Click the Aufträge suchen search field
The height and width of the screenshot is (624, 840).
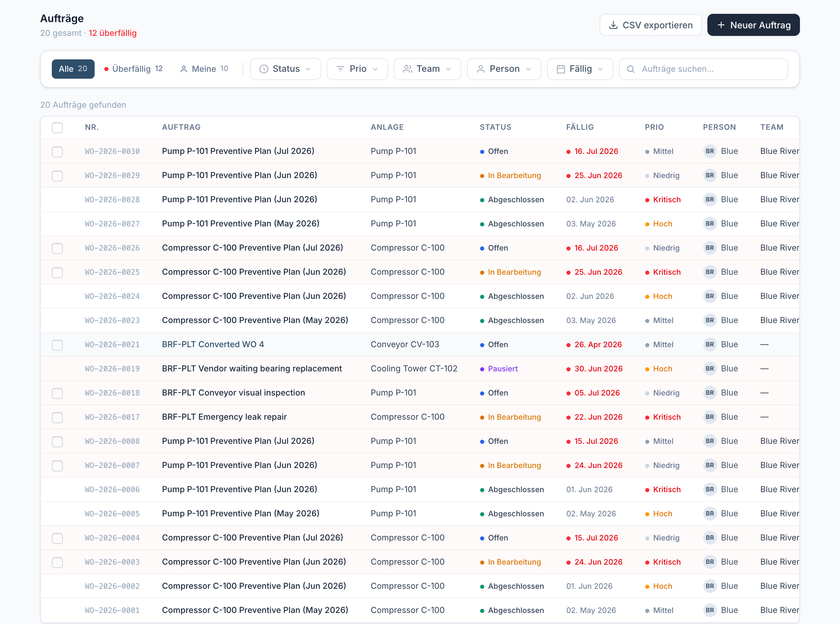(703, 69)
